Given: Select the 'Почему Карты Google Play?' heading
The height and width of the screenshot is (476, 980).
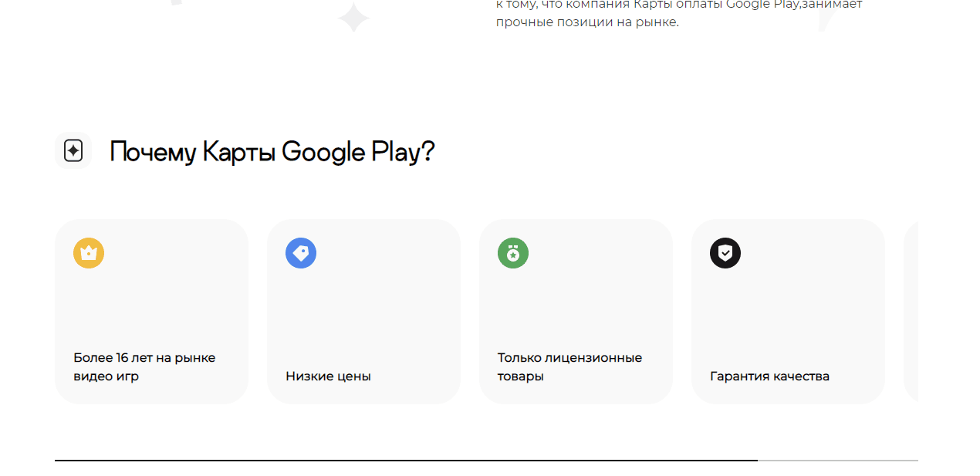Looking at the screenshot, I should [272, 152].
